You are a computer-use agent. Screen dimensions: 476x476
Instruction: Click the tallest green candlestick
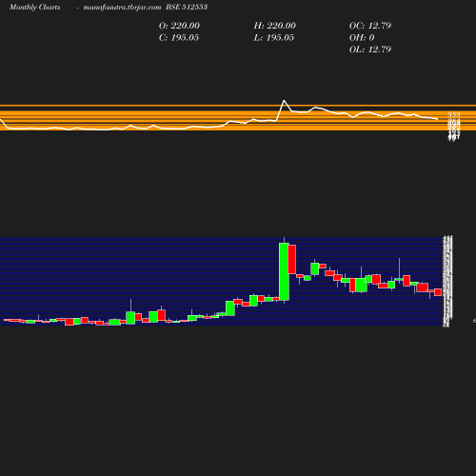[x=284, y=271]
